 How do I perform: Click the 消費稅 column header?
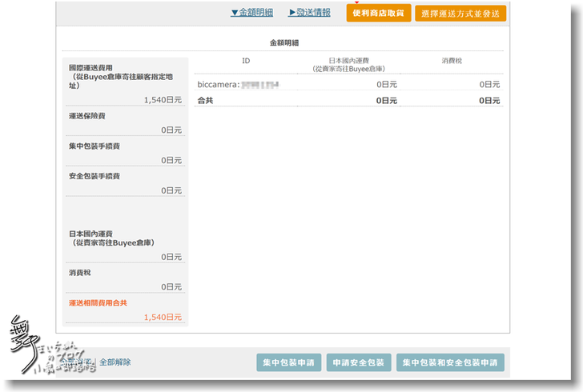click(x=451, y=61)
